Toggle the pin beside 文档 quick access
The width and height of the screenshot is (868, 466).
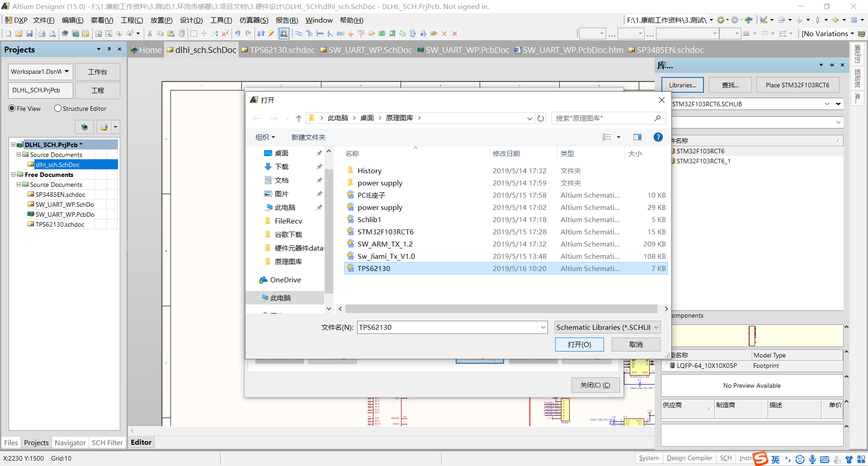[319, 181]
